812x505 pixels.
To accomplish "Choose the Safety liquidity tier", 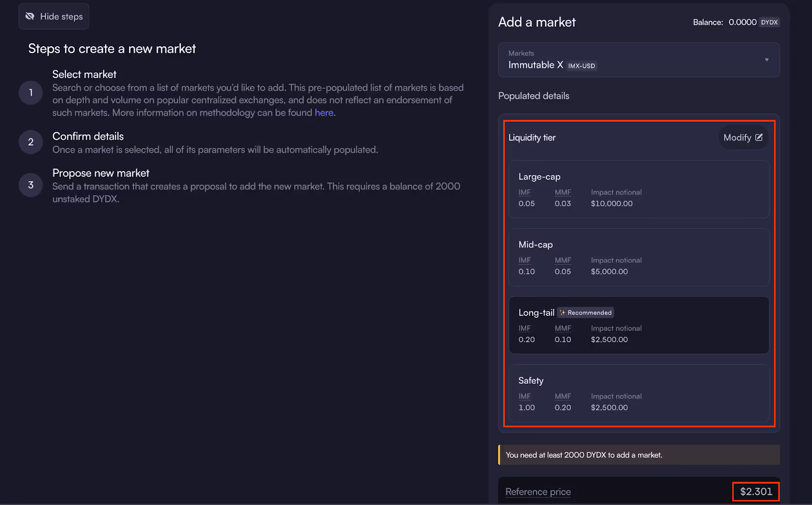I will (x=638, y=393).
